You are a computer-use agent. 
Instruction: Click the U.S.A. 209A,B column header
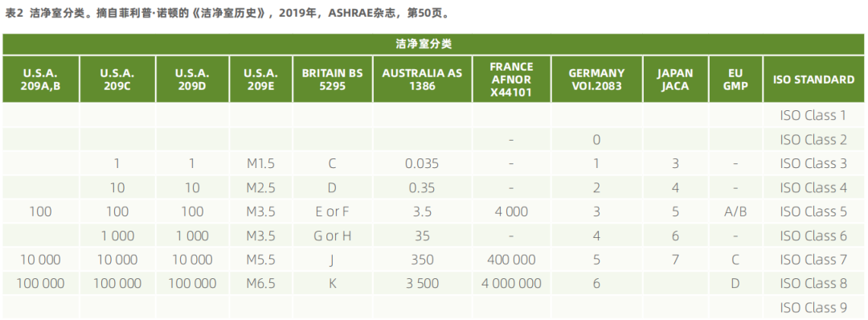40,79
